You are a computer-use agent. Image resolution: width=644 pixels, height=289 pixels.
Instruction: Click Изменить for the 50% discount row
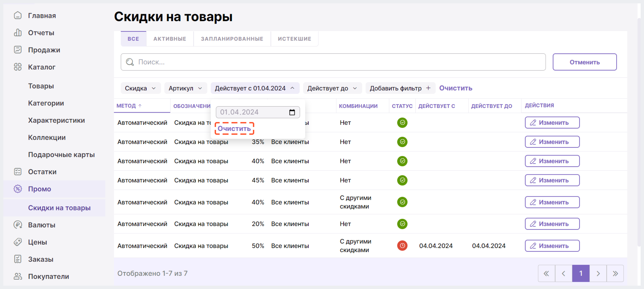[552, 246]
